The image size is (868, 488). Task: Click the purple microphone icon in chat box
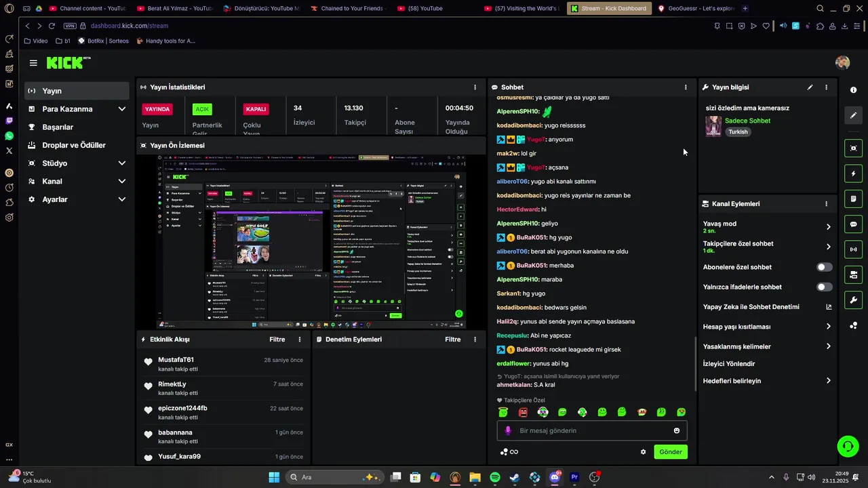508,431
